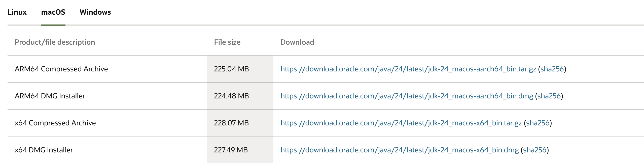Open sha256 for ARM64 Compressed Archive
This screenshot has width=644, height=163.
[552, 69]
